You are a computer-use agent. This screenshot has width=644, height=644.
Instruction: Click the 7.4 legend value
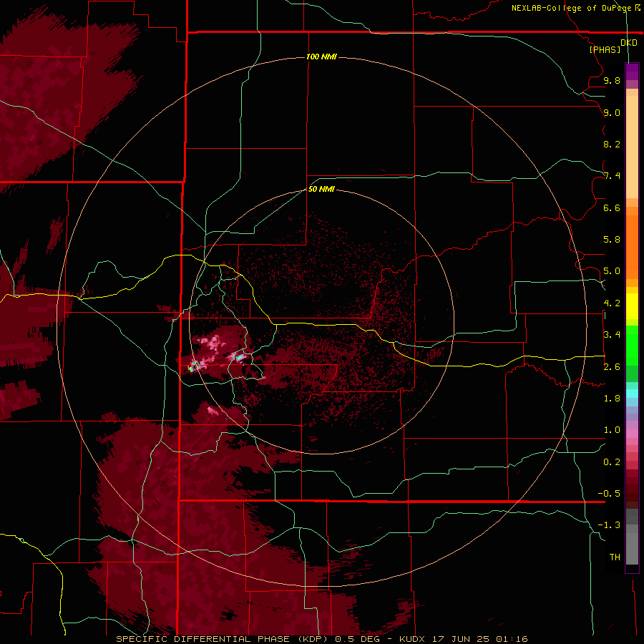(612, 176)
